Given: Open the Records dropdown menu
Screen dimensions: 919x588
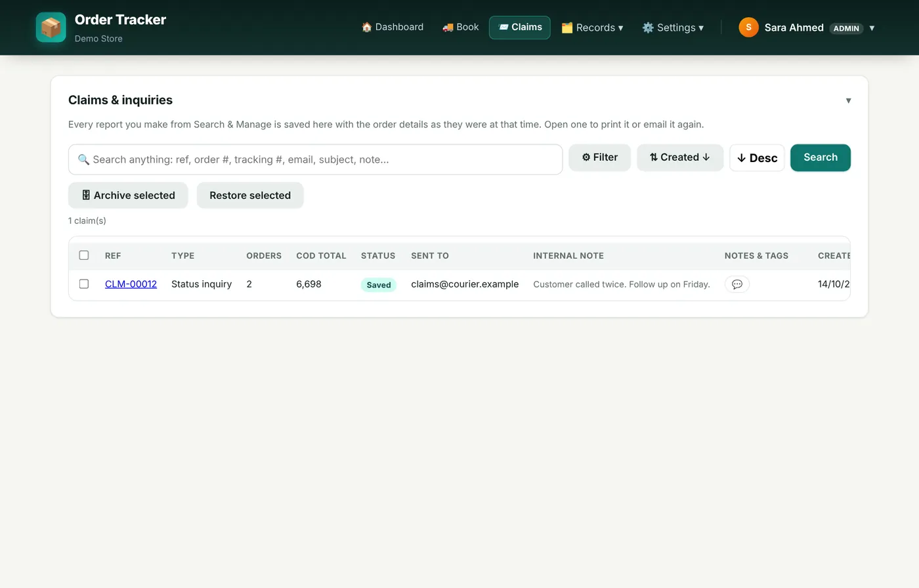Looking at the screenshot, I should (x=592, y=28).
